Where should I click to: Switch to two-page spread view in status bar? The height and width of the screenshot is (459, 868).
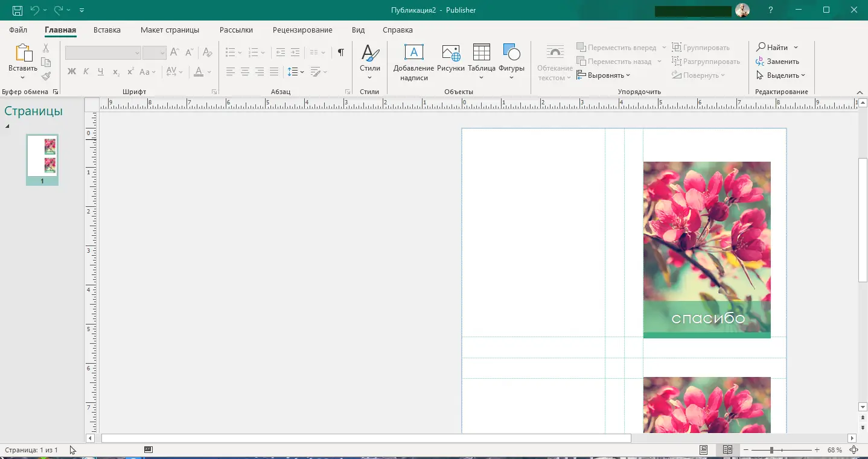[728, 450]
